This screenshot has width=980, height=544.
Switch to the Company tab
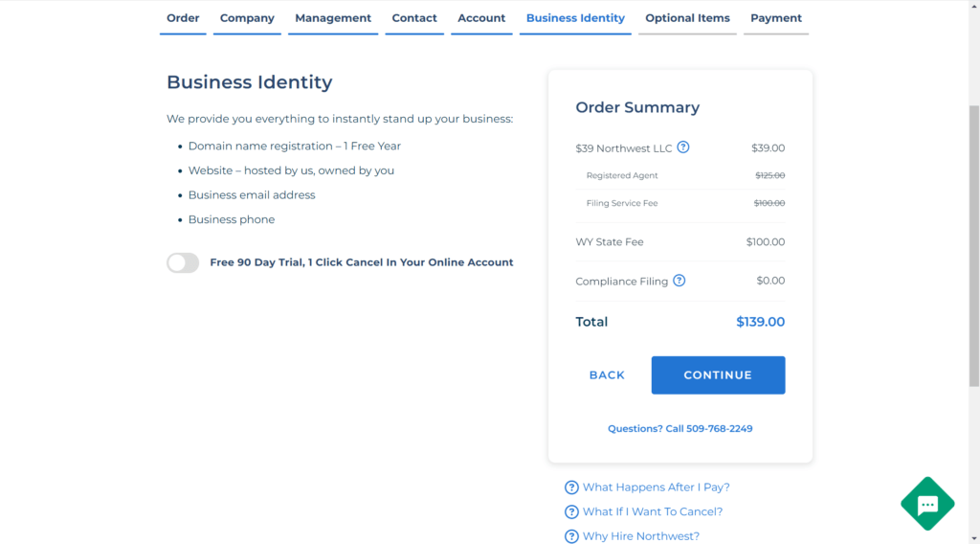point(247,18)
